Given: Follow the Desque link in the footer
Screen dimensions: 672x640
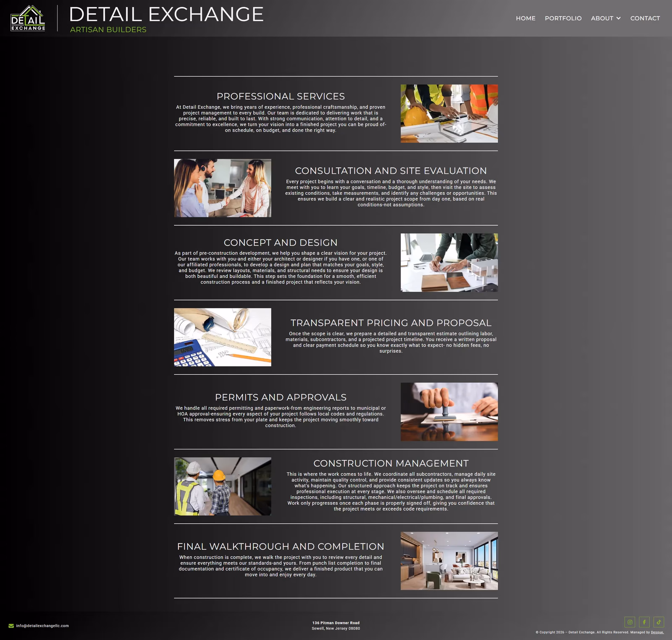Looking at the screenshot, I should (x=657, y=632).
